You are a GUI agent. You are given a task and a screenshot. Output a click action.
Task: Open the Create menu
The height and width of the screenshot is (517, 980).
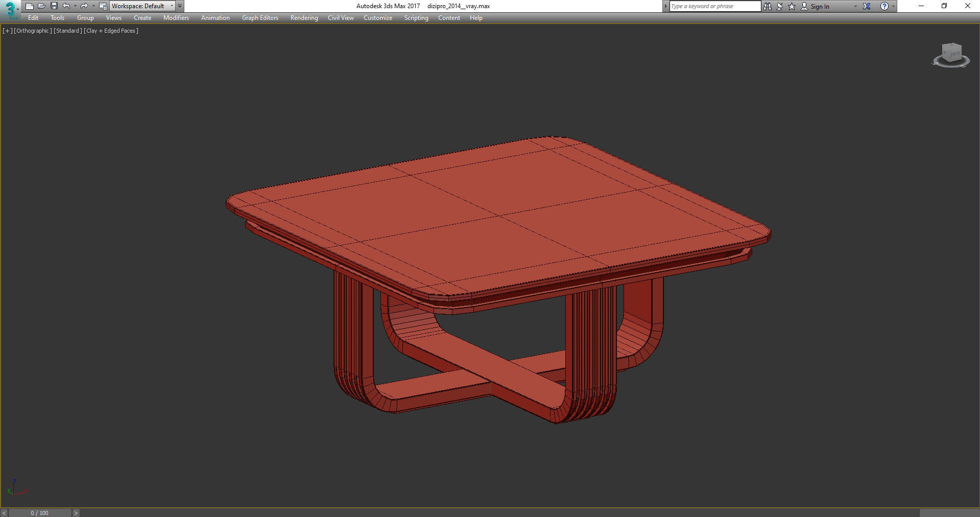(142, 18)
